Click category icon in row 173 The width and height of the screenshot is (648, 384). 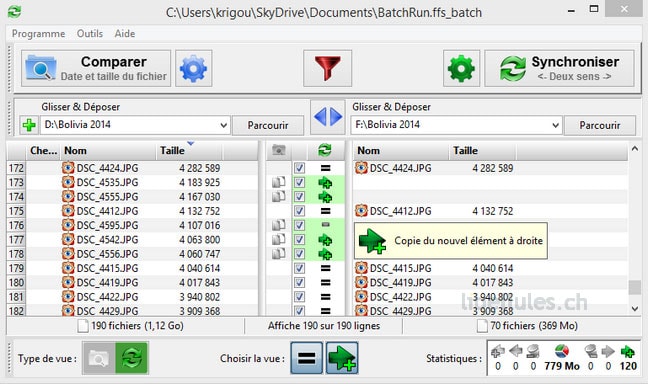(x=279, y=182)
